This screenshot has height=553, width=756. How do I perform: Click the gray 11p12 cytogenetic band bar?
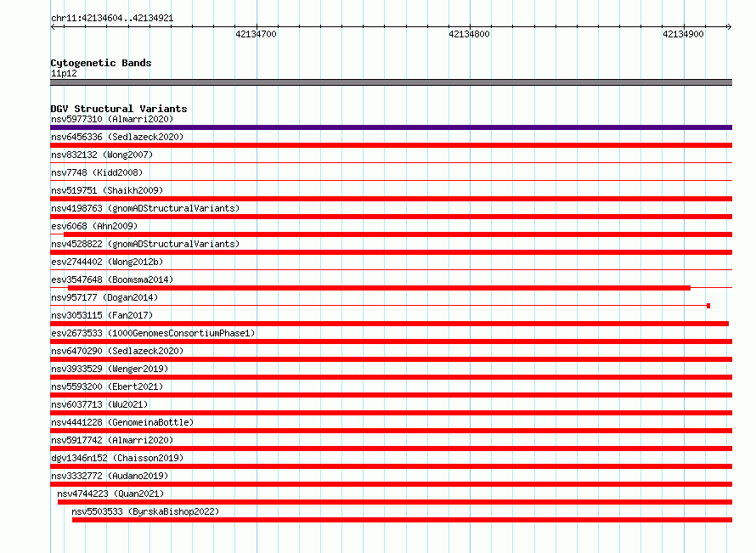(x=391, y=82)
